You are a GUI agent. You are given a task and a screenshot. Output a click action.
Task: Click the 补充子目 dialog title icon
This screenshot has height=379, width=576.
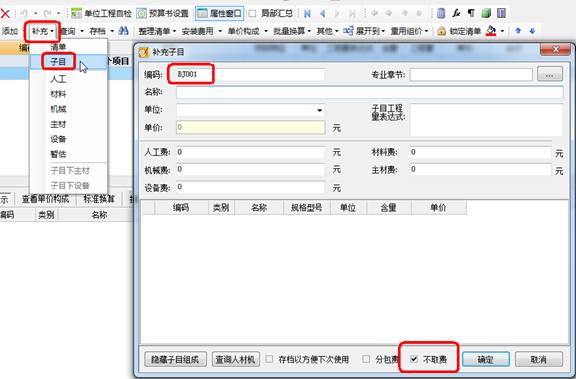pos(144,52)
